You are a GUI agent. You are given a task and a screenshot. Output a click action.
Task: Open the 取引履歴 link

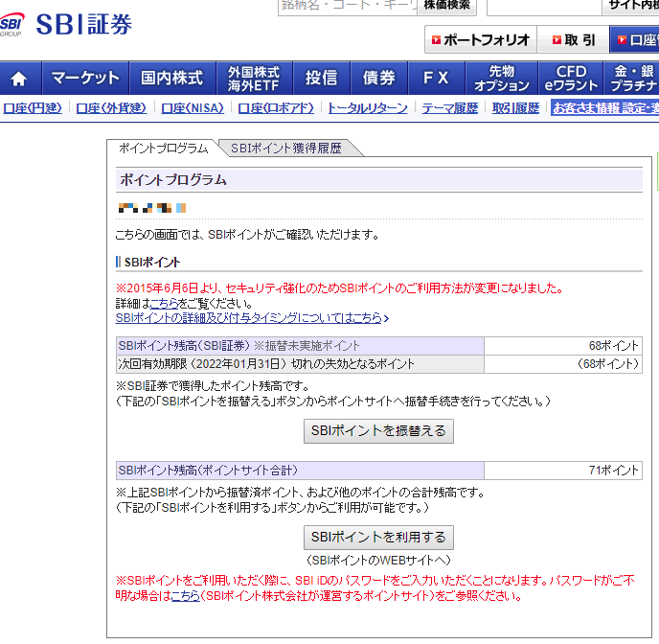(515, 108)
